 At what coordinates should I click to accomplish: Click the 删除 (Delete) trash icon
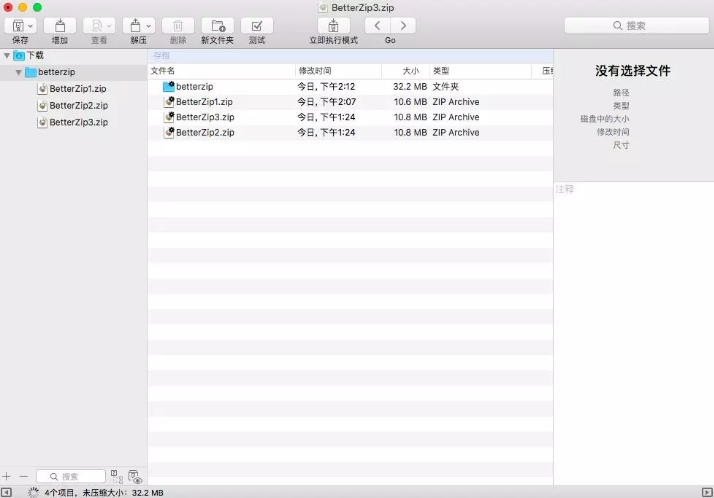point(178,25)
